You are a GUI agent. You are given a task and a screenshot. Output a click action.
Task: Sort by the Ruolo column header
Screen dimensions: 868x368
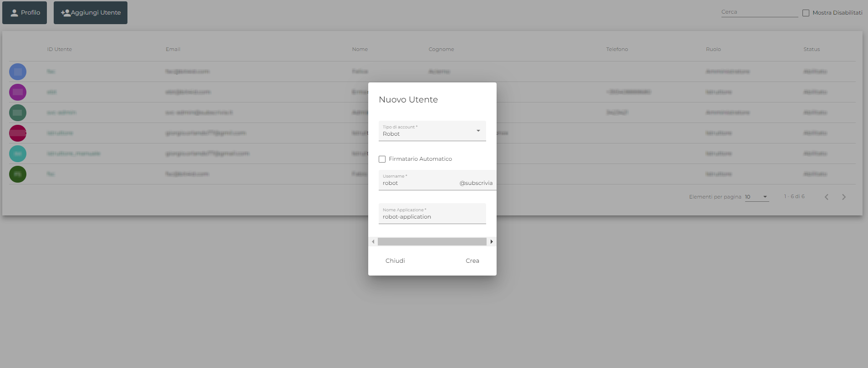point(713,49)
